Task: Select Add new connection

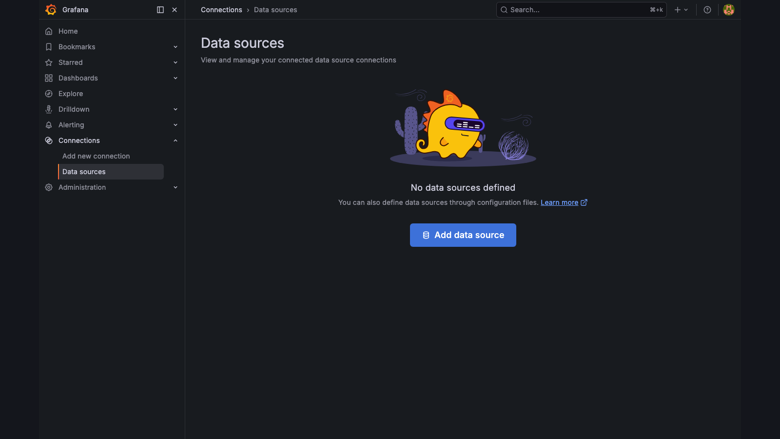Action: tap(96, 156)
